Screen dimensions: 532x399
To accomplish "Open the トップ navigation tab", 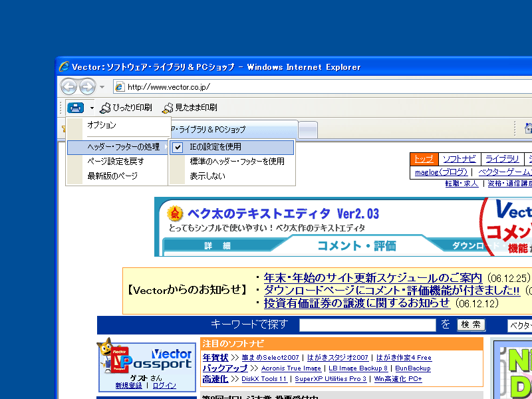I will (x=424, y=159).
